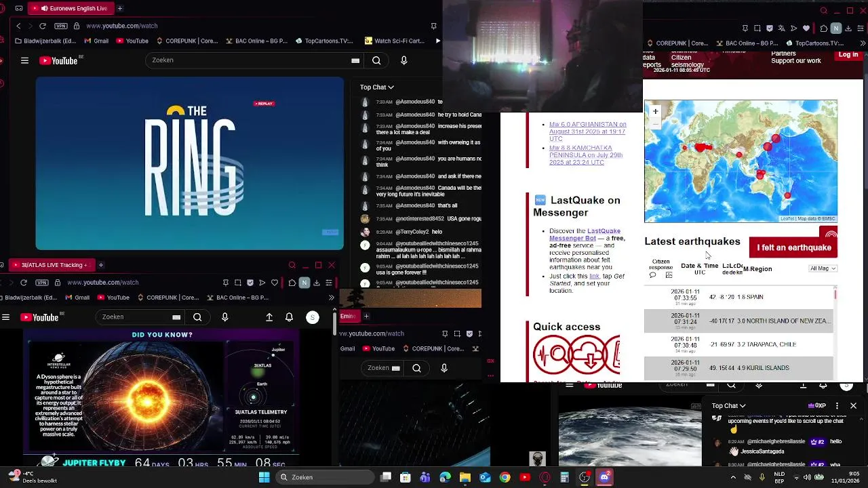Viewport: 868px width, 488px height.
Task: Toggle taskbar microphone tray icon
Action: point(762,477)
